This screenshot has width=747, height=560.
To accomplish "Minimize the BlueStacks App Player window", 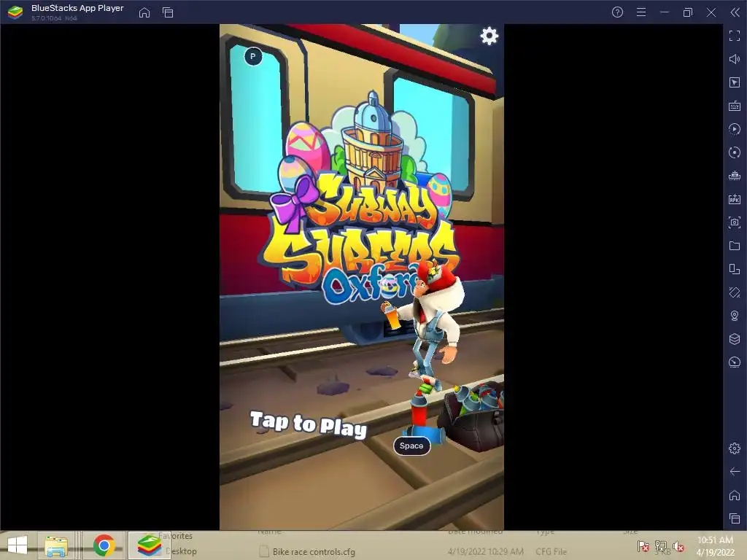I will [665, 12].
